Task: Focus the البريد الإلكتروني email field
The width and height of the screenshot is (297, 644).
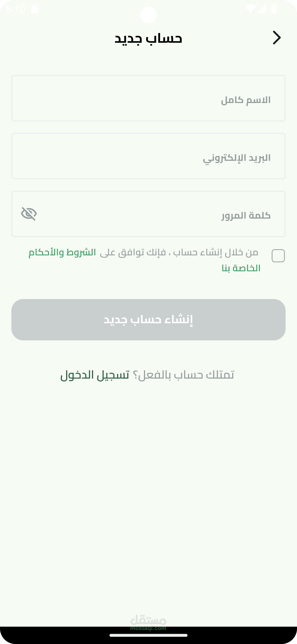Action: click(x=148, y=156)
